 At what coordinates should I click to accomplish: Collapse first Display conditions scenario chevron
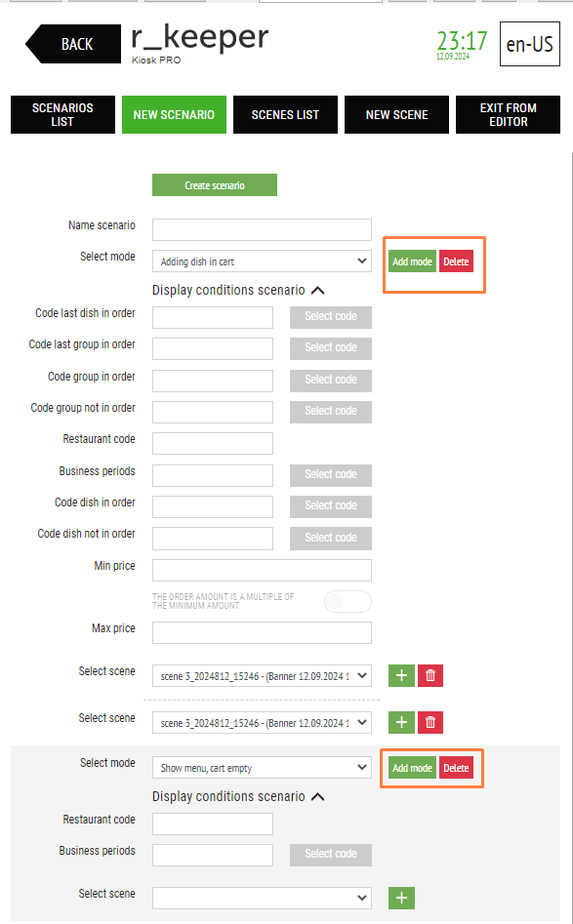point(318,290)
